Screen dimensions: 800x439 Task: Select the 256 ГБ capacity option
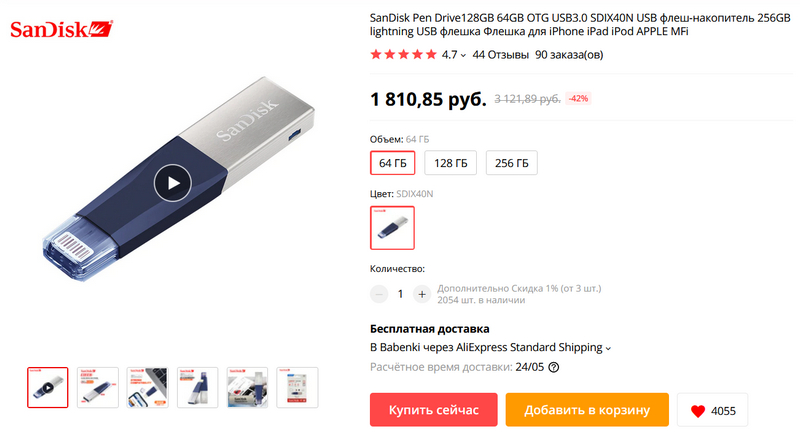tap(511, 163)
